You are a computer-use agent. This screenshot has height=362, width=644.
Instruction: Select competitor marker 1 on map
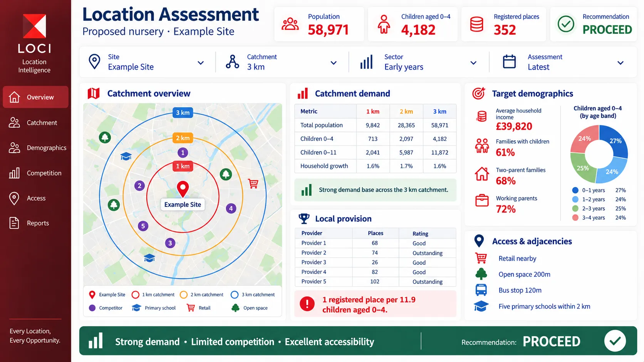(x=183, y=153)
